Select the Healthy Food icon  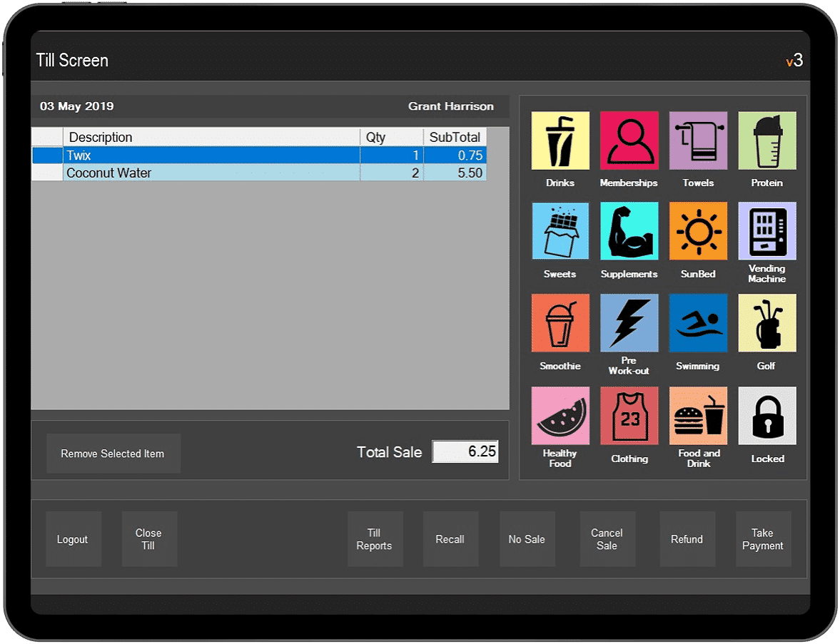pyautogui.click(x=560, y=416)
